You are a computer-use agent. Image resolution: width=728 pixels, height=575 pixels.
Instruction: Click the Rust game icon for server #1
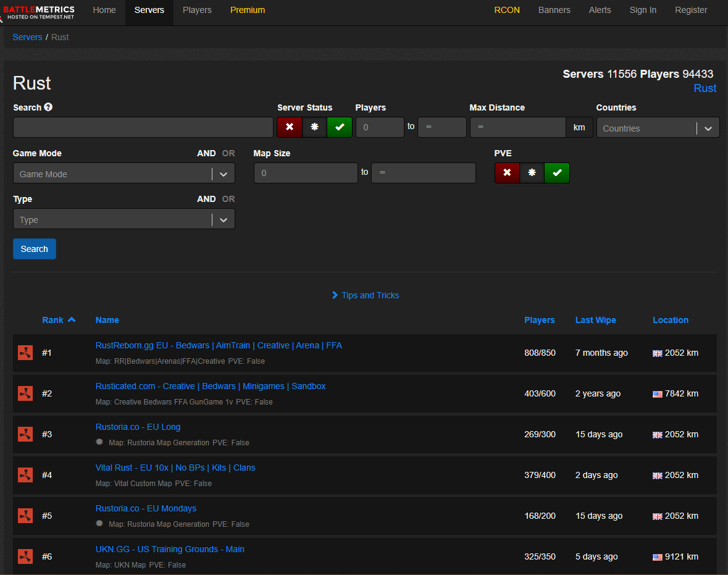(x=25, y=353)
